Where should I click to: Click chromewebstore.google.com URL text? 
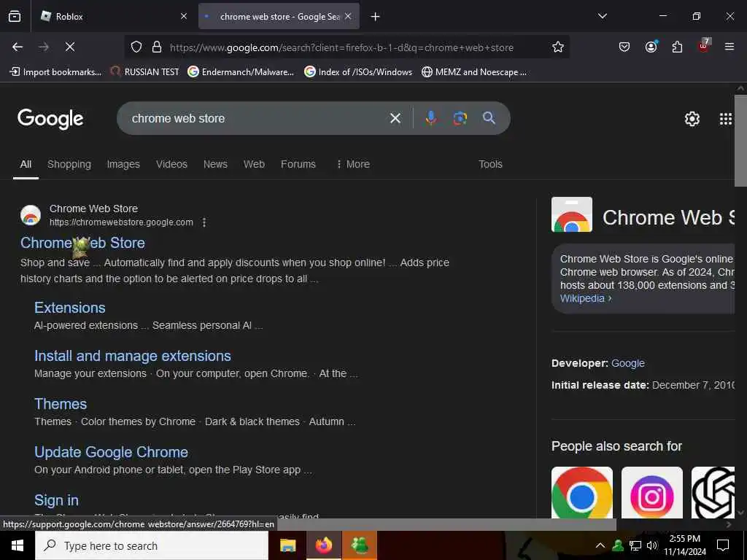point(122,222)
